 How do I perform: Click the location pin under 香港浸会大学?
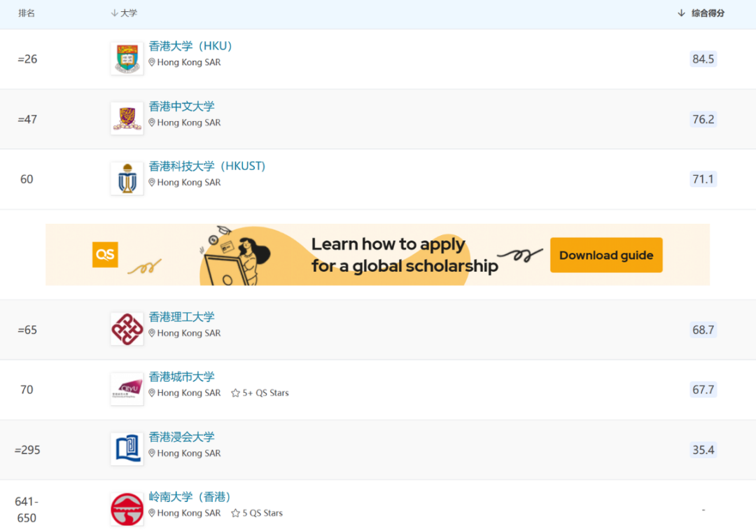tap(152, 453)
